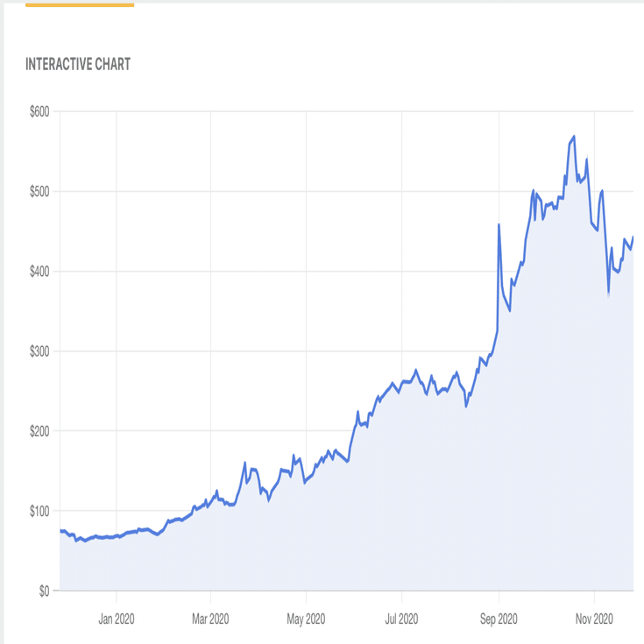Click the $500 y-axis label

[39, 191]
